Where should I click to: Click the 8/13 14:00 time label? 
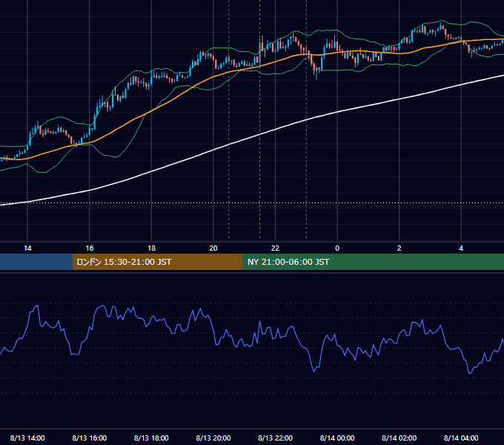(x=27, y=438)
